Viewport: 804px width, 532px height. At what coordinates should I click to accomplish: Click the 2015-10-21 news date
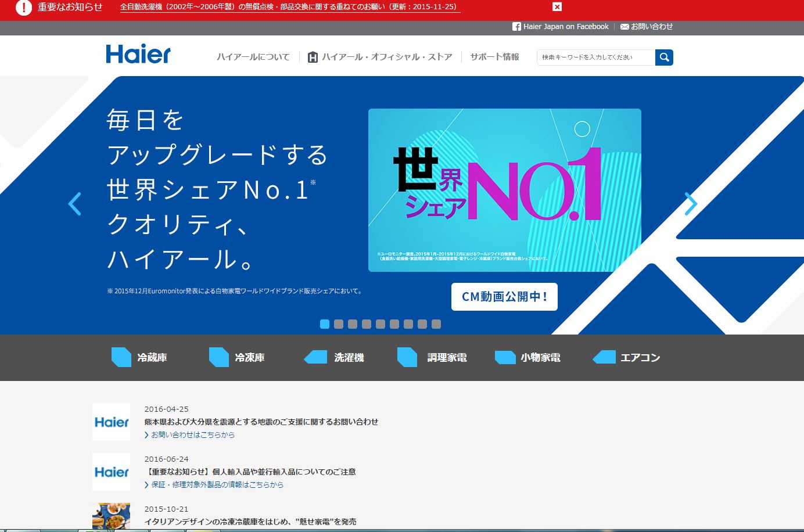pyautogui.click(x=167, y=509)
